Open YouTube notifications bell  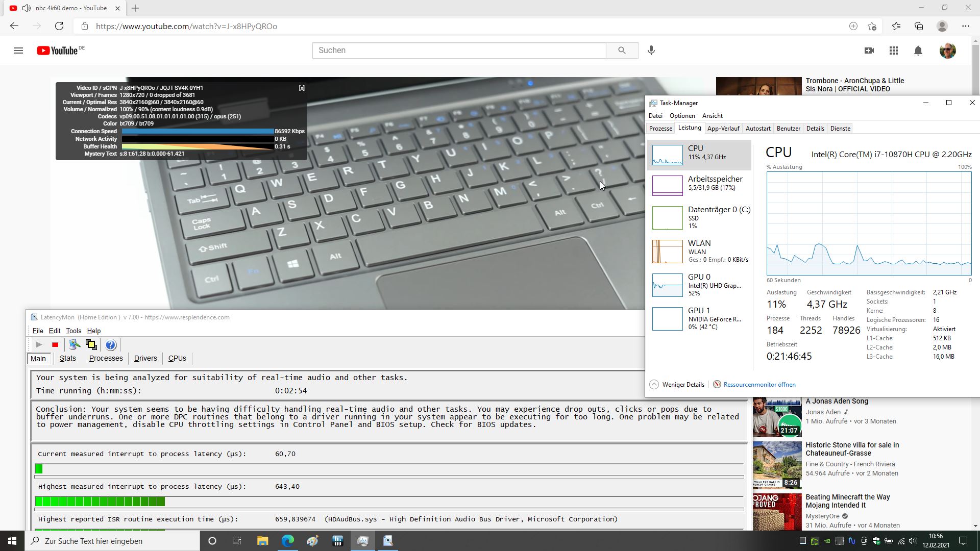click(x=918, y=51)
